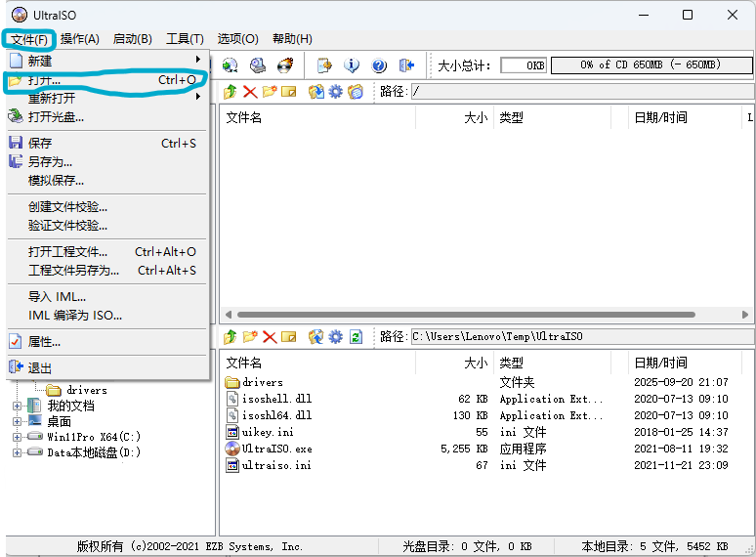The image size is (756, 557).
Task: Sort local list by 日期/时间 column header
Action: point(685,363)
